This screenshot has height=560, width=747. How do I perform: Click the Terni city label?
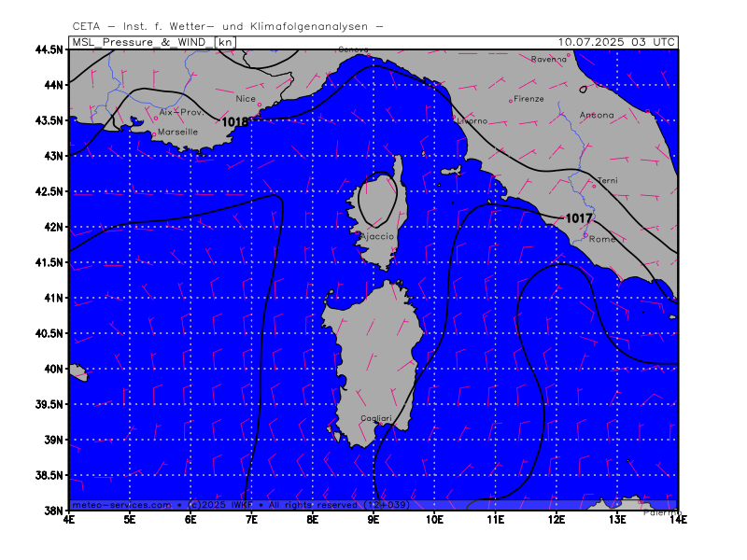(x=608, y=180)
